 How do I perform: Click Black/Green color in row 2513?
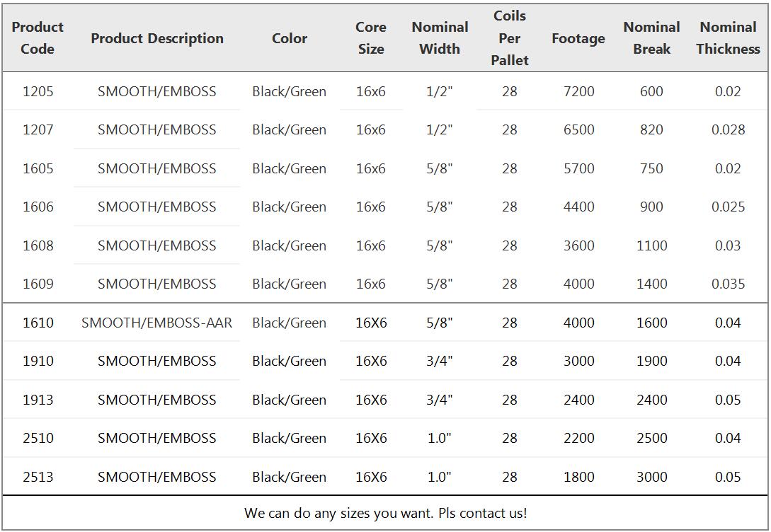click(289, 477)
